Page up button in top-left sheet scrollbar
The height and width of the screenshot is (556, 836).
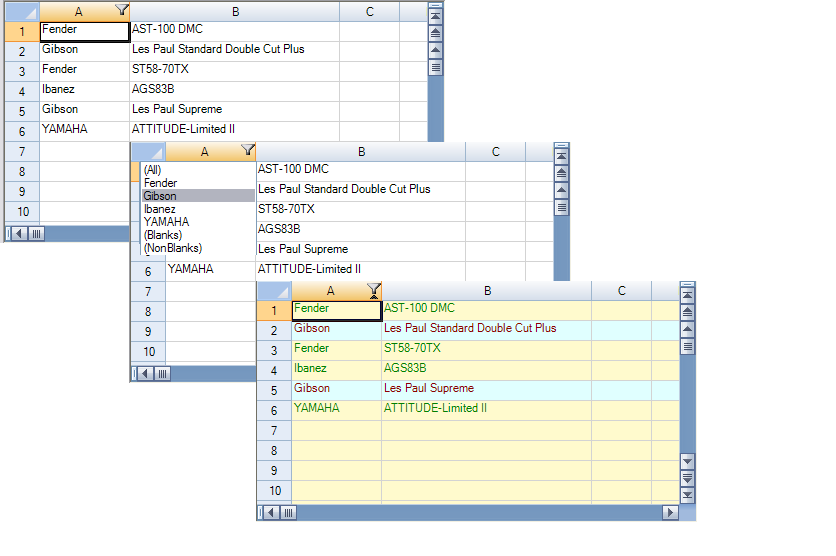tap(436, 34)
